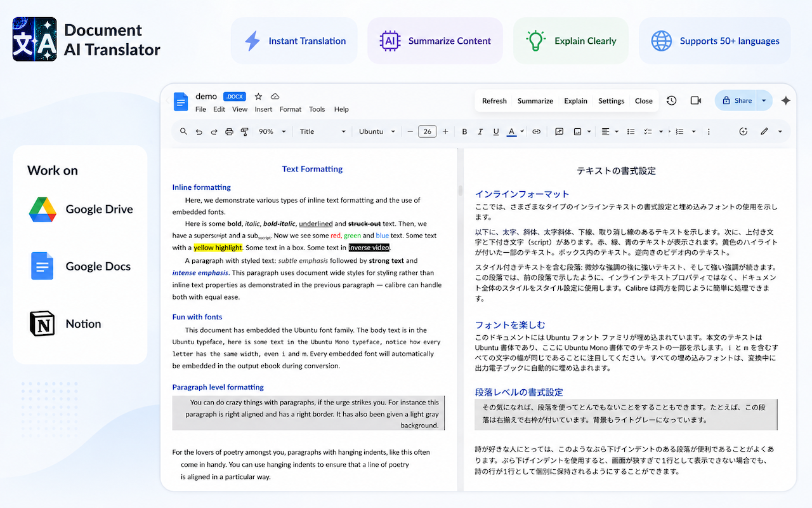Open translator Settings
The height and width of the screenshot is (508, 812).
[x=612, y=101]
